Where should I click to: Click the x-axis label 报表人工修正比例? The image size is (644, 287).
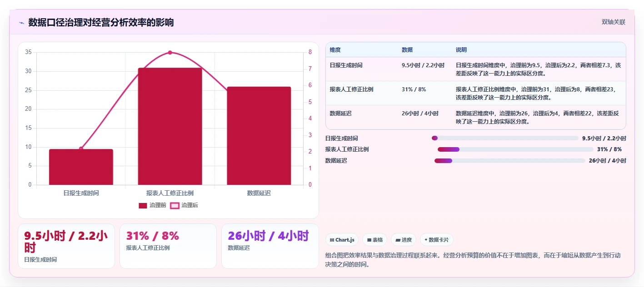coord(170,193)
